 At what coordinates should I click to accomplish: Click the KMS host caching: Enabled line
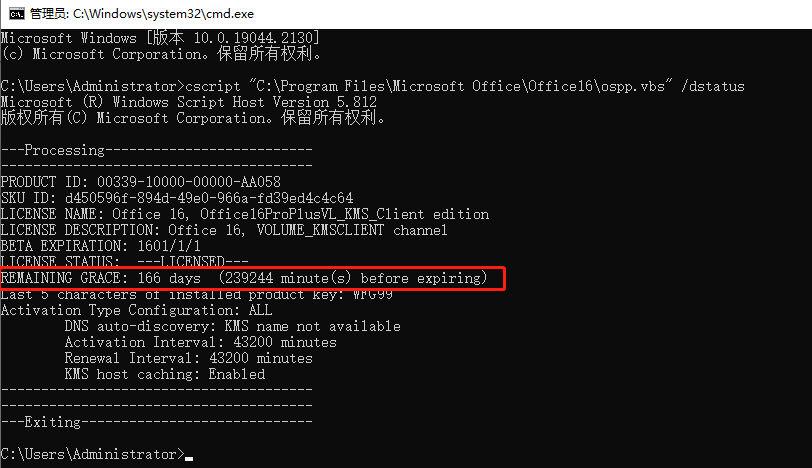(165, 375)
